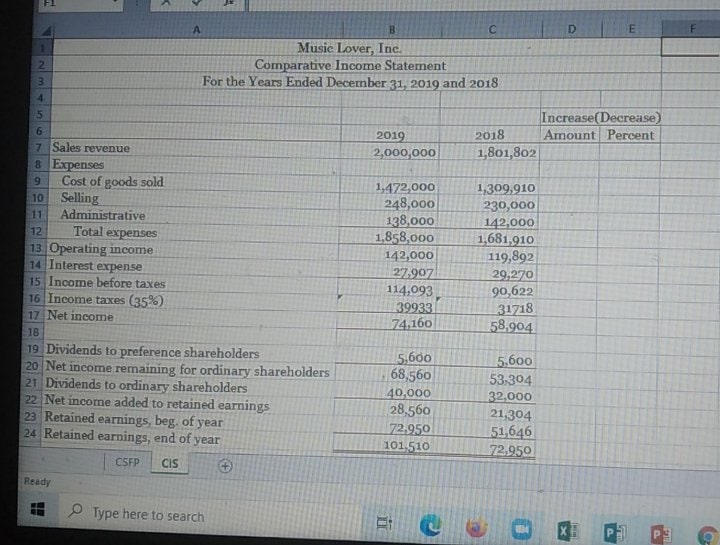This screenshot has height=545, width=720.
Task: Click the Administrative label cell
Action: 103,215
